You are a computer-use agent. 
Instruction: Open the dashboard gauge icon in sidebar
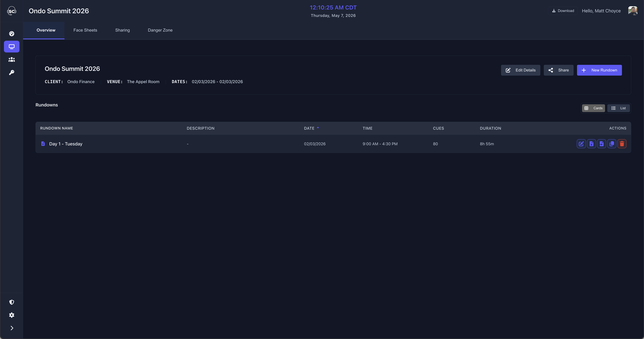click(x=12, y=33)
